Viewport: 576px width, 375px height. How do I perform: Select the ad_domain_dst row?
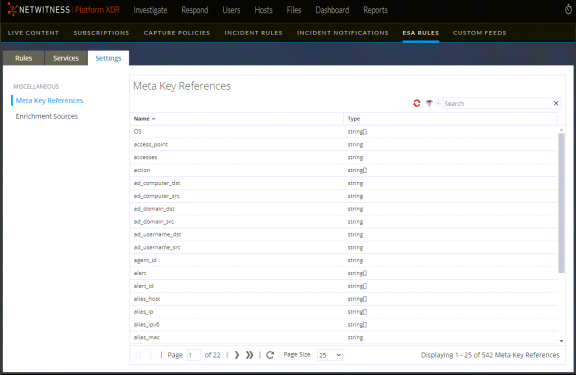(x=344, y=209)
